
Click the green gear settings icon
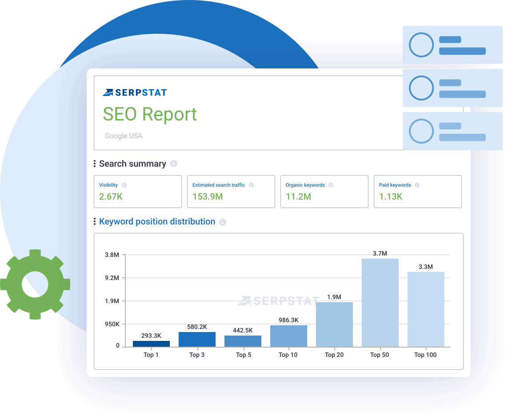35,284
